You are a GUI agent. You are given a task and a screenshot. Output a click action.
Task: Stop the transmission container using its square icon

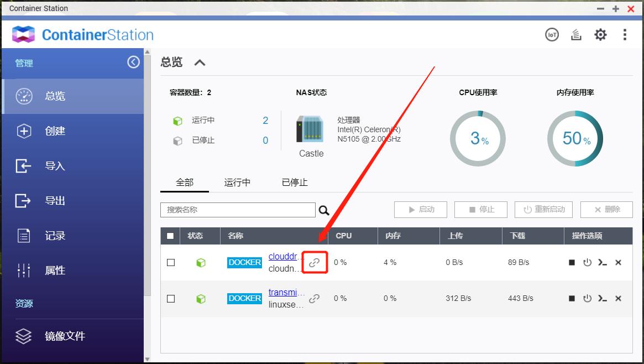click(572, 298)
